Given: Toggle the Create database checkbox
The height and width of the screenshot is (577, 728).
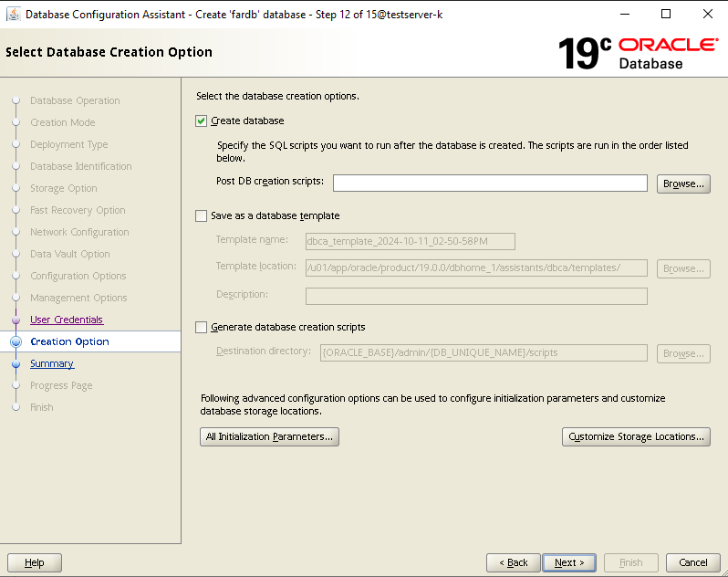Looking at the screenshot, I should click(x=201, y=121).
